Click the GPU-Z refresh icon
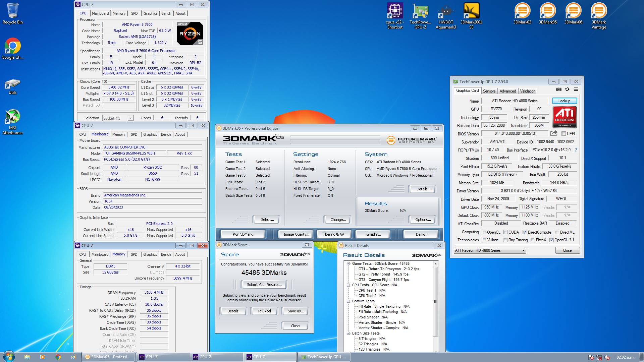 point(567,89)
